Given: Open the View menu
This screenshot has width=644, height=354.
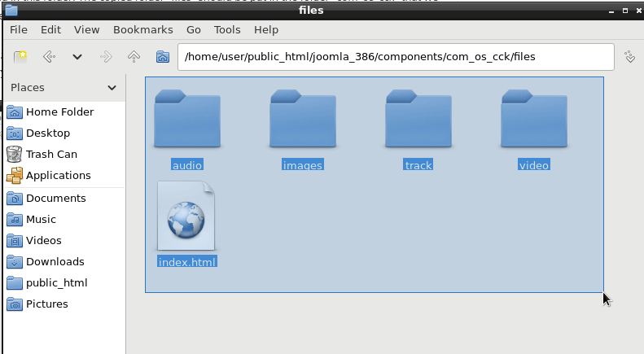Looking at the screenshot, I should [86, 30].
